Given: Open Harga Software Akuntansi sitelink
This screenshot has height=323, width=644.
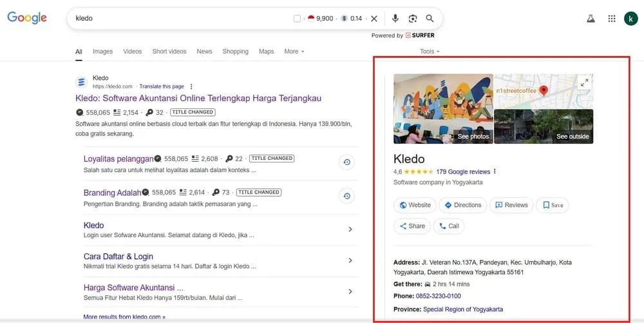Looking at the screenshot, I should 133,288.
